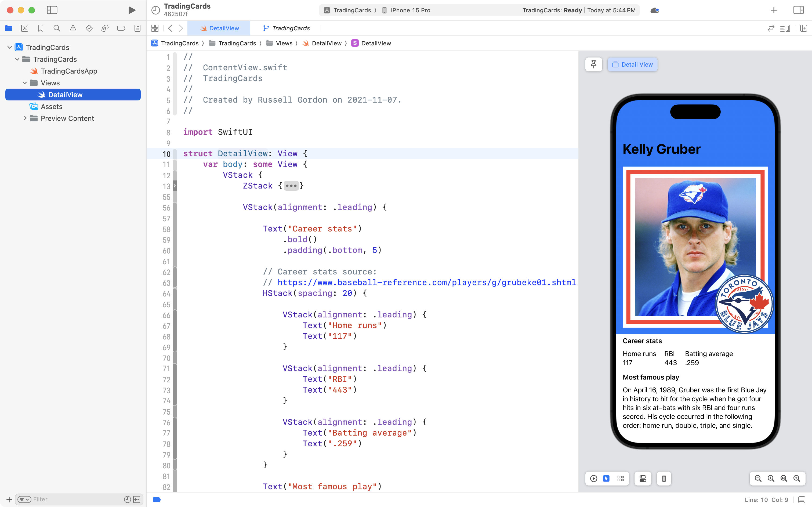The image size is (812, 507).
Task: Show the Issue navigator warning icon
Action: [x=73, y=28]
